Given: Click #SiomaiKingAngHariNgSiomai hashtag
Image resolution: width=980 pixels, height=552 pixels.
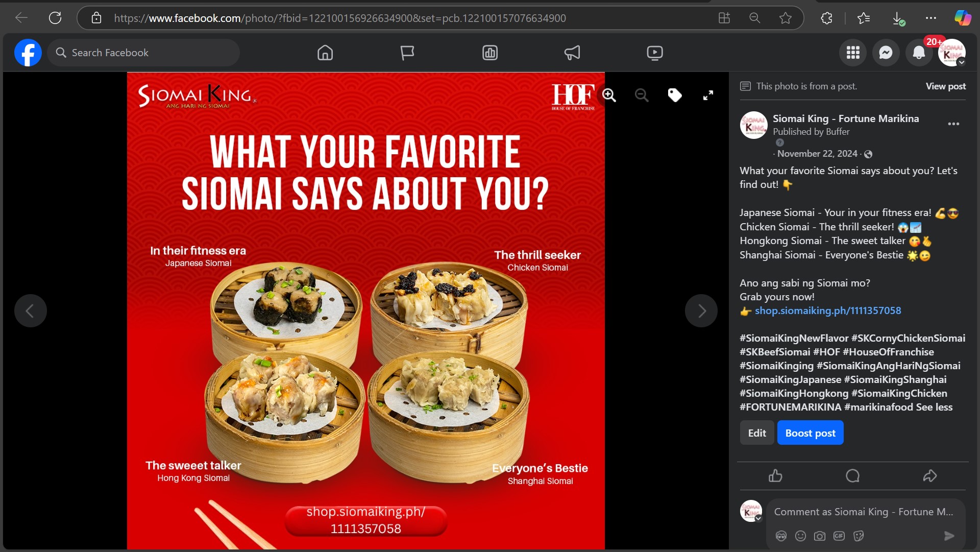Looking at the screenshot, I should coord(888,366).
